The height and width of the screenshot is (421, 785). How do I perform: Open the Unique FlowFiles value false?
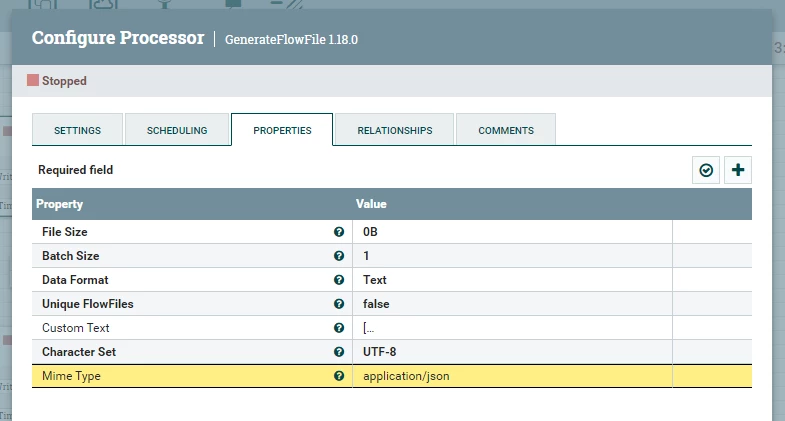pos(512,304)
